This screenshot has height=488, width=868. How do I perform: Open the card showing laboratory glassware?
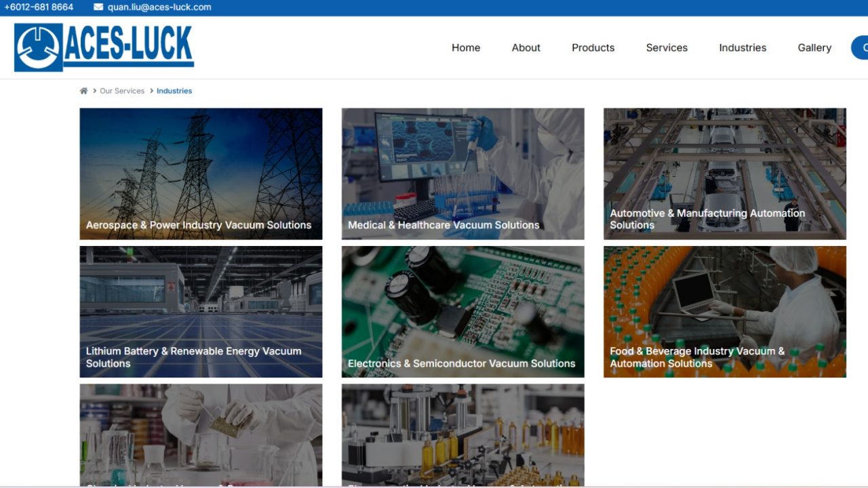pyautogui.click(x=201, y=435)
